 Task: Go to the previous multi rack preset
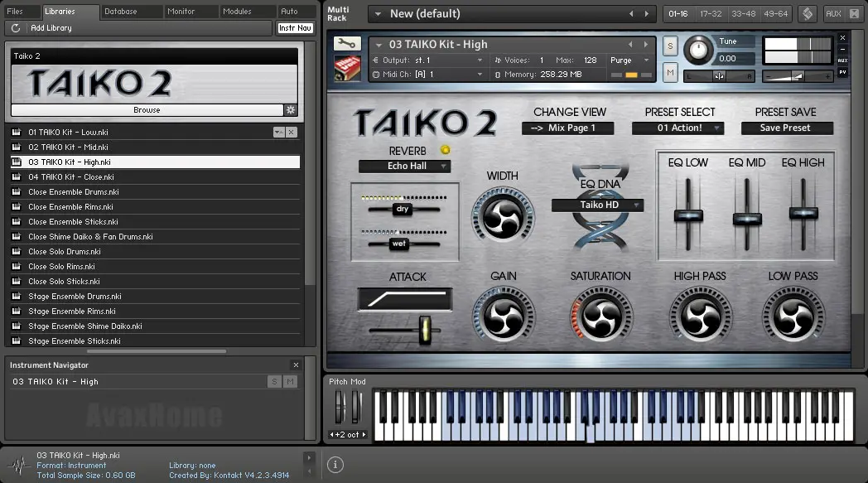pyautogui.click(x=631, y=14)
